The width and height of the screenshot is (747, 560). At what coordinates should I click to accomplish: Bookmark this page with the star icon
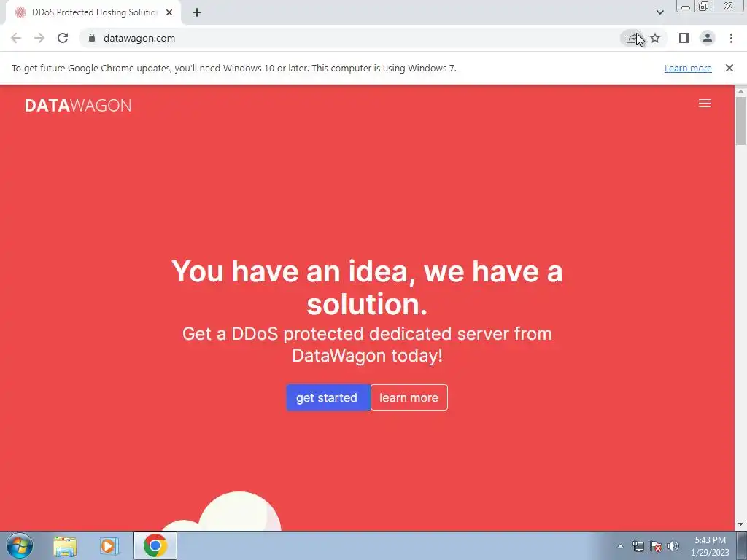coord(655,38)
